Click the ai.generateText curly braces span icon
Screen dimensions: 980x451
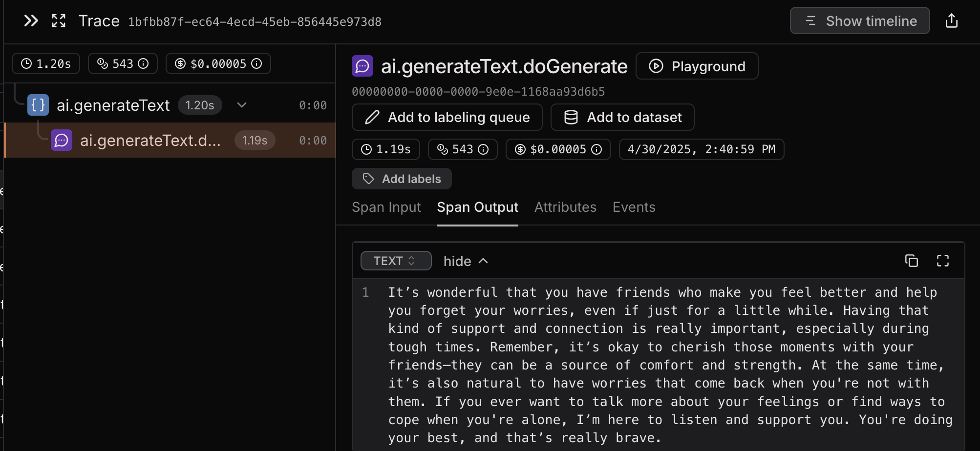[38, 105]
